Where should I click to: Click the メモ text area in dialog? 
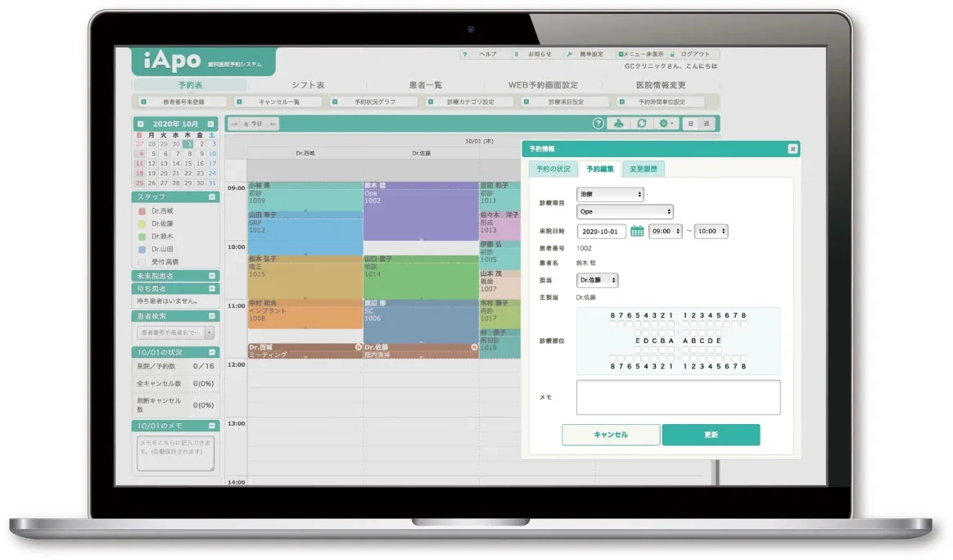point(678,398)
